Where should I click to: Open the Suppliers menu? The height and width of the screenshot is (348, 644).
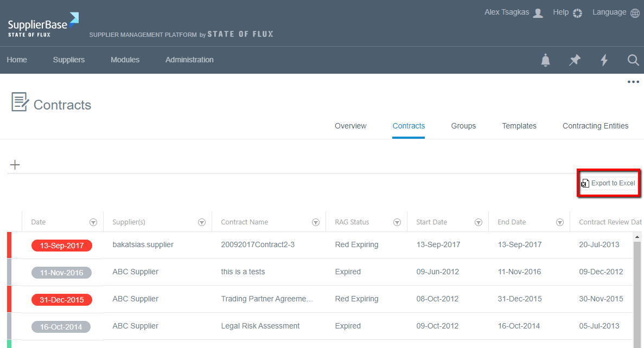point(69,60)
